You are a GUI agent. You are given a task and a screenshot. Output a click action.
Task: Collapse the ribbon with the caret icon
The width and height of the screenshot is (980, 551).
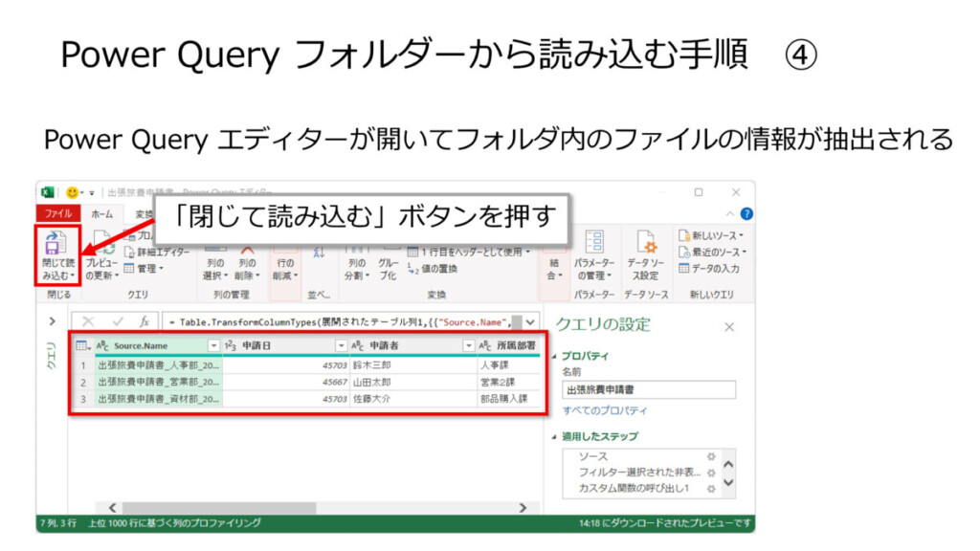[x=729, y=213]
